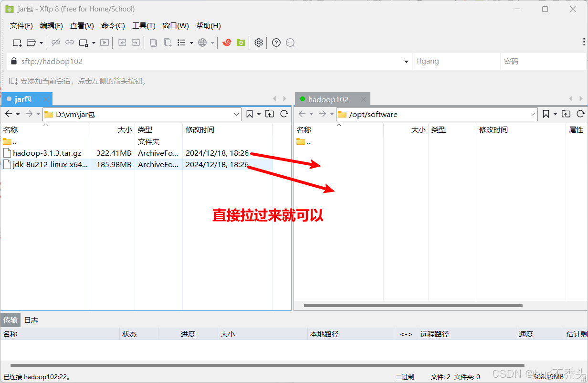Switch to the 传输 tab

click(10, 320)
